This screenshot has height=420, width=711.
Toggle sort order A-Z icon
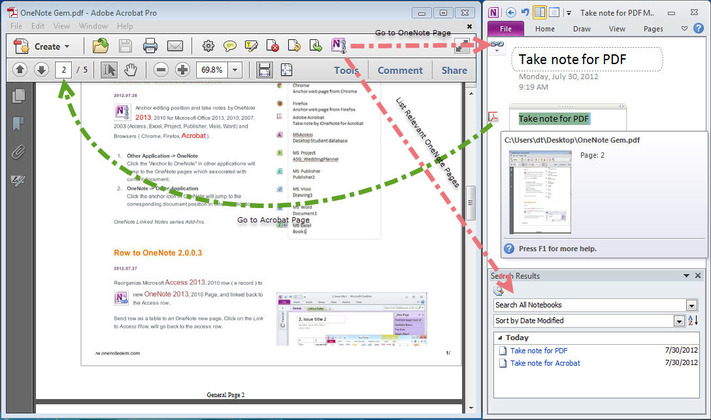coord(693,320)
